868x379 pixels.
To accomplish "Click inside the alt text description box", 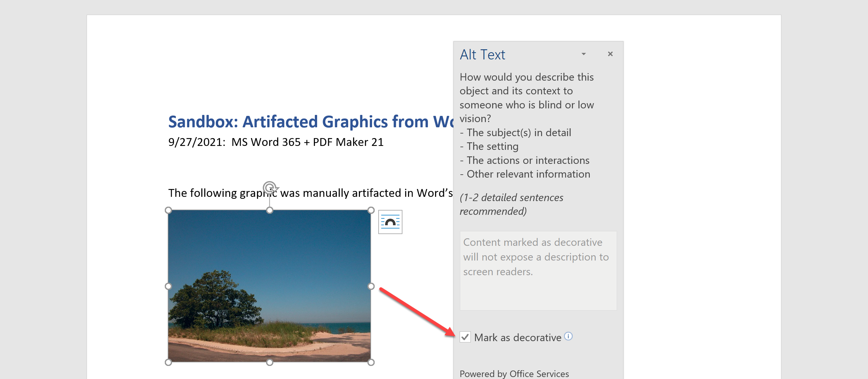I will (x=538, y=271).
